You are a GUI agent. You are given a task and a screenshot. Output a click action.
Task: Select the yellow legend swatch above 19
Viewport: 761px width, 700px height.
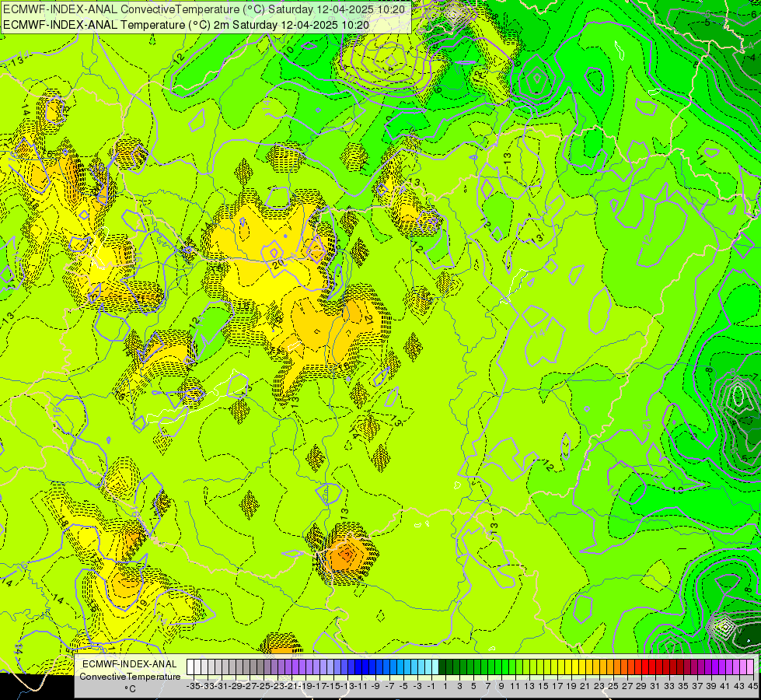[568, 667]
